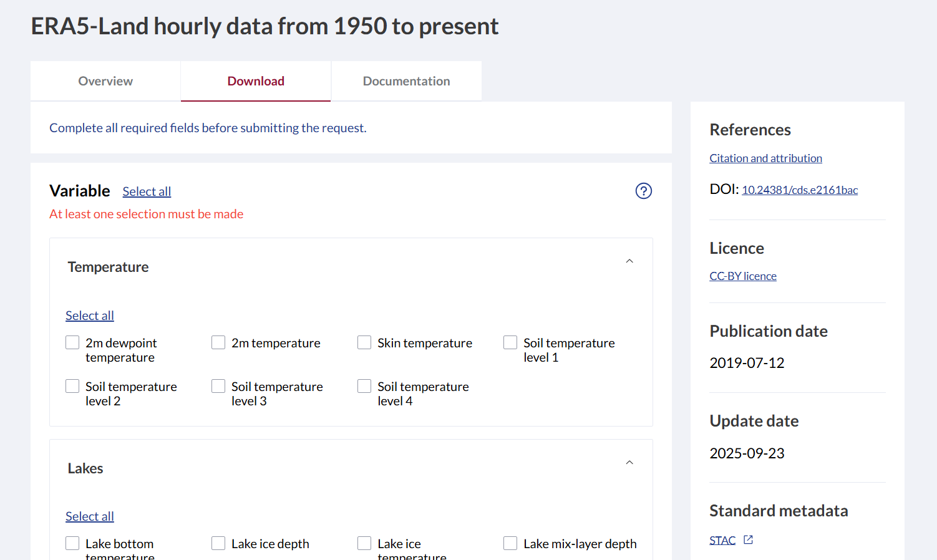
Task: Enable Lake bottom temperature
Action: 72,543
